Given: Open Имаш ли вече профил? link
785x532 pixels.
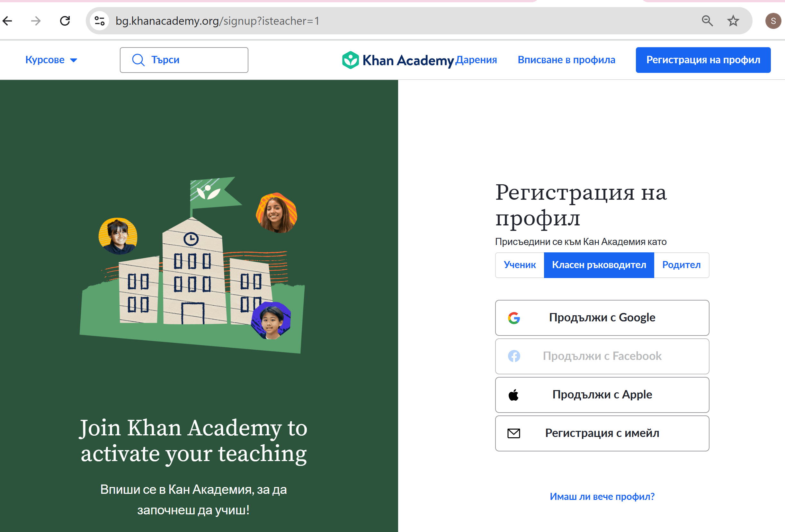Looking at the screenshot, I should point(602,497).
